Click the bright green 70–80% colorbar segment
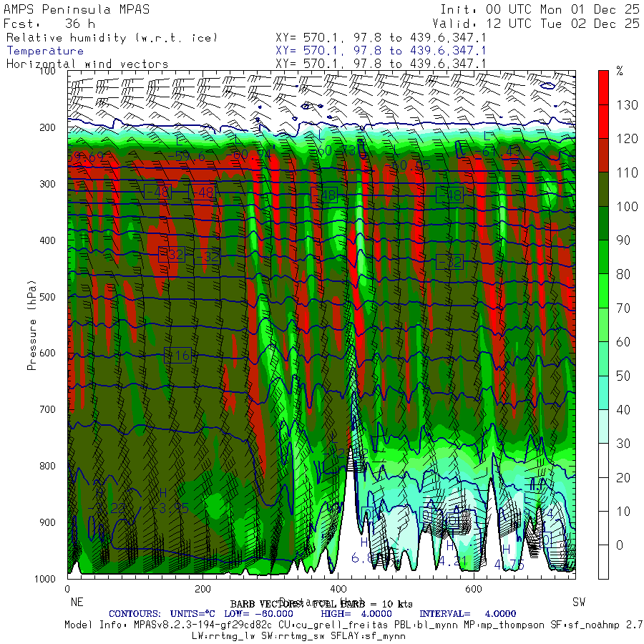 (x=603, y=291)
